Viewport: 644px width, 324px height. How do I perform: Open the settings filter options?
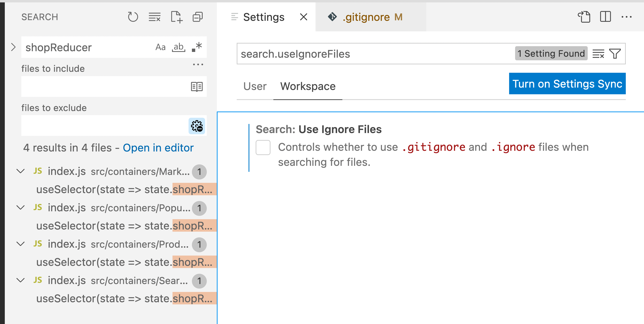tap(615, 53)
